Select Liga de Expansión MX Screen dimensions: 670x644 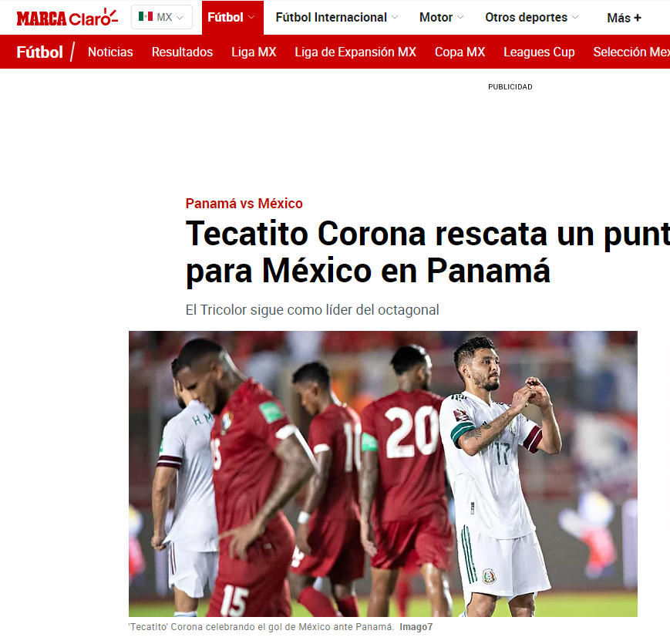point(355,52)
